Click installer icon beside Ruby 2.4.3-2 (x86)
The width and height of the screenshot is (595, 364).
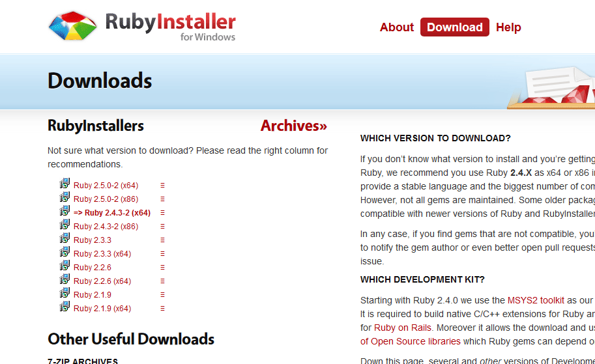[65, 225]
